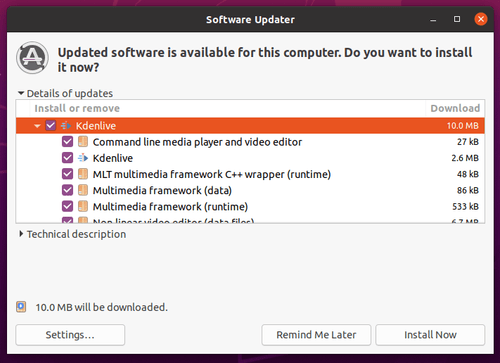This screenshot has width=500, height=363.
Task: Click package icon beside Multimedia framework (data)
Action: point(83,190)
